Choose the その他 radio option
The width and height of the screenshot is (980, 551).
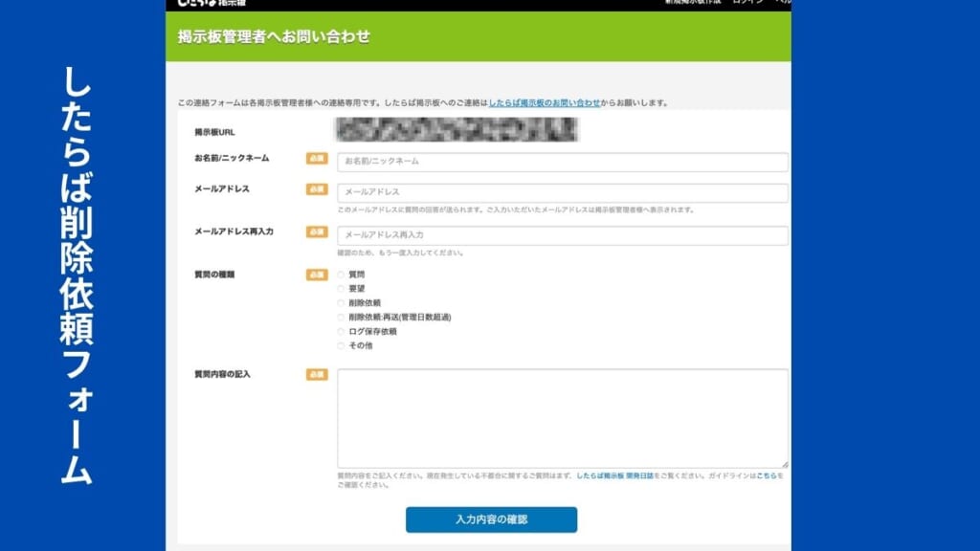[x=341, y=345]
